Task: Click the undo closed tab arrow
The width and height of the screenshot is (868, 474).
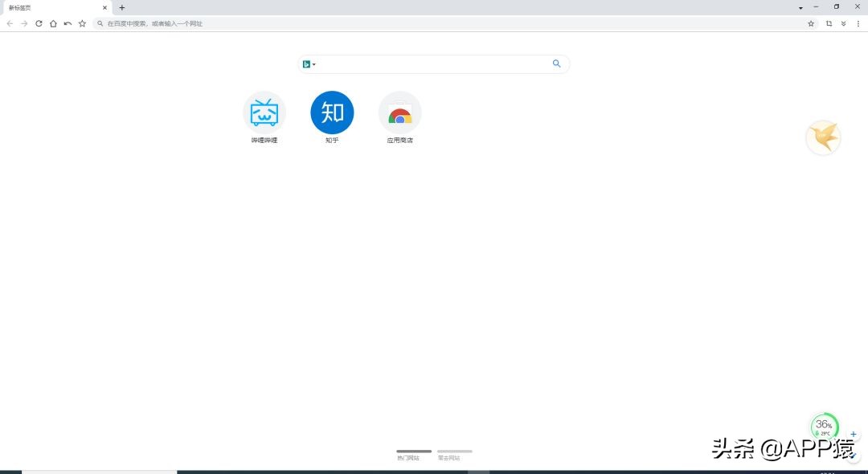Action: [x=68, y=24]
